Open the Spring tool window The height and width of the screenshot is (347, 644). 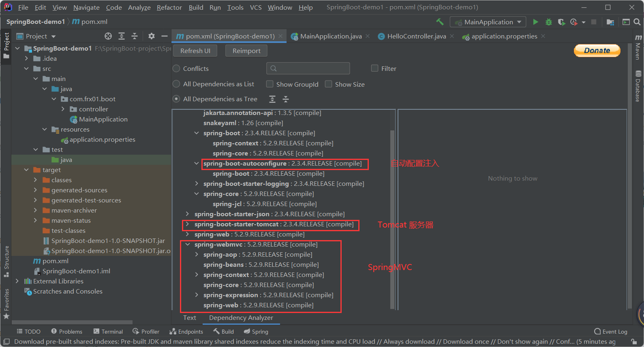click(256, 332)
